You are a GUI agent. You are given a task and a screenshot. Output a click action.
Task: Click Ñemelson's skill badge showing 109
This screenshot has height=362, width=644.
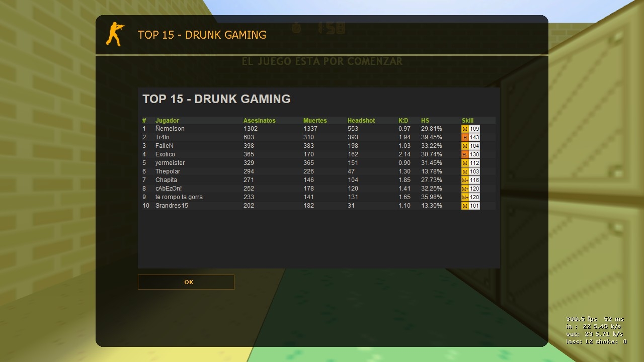point(470,129)
